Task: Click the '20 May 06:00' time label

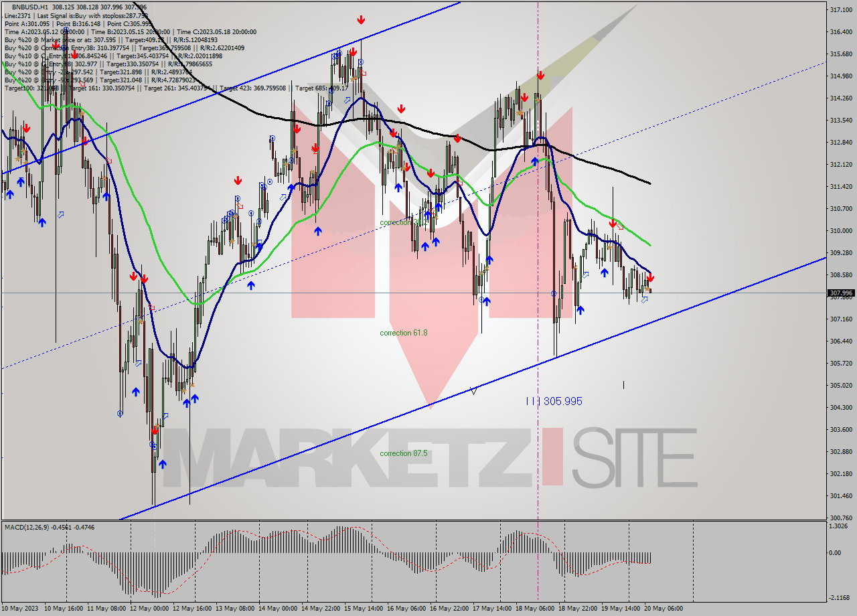Action: (x=664, y=609)
